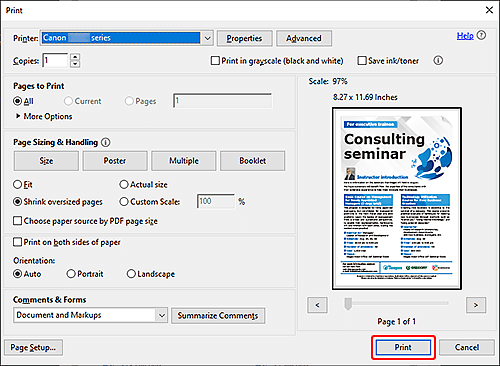
Task: Click the Consulting seminar page preview
Action: 397,198
